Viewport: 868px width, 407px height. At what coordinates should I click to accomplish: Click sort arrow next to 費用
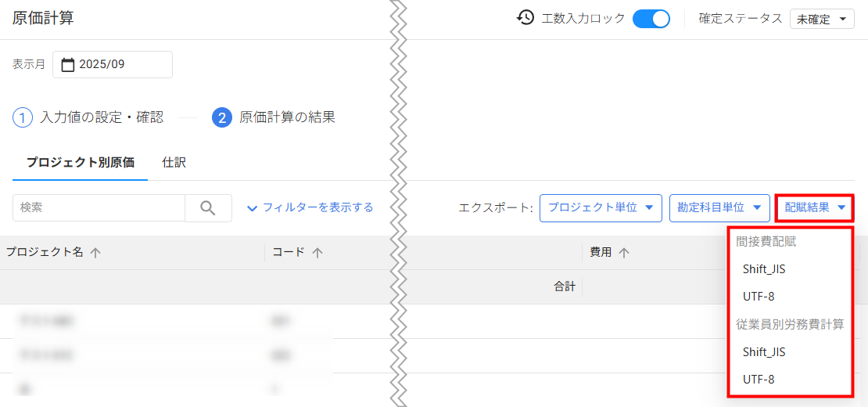coord(623,253)
